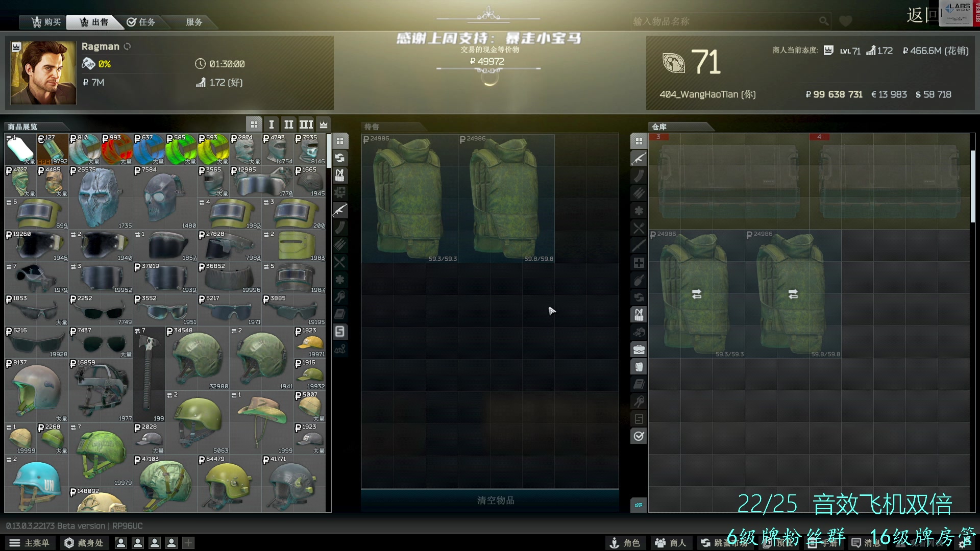Select stash first-aid cross filter
This screenshot has height=551, width=980.
[x=639, y=263]
